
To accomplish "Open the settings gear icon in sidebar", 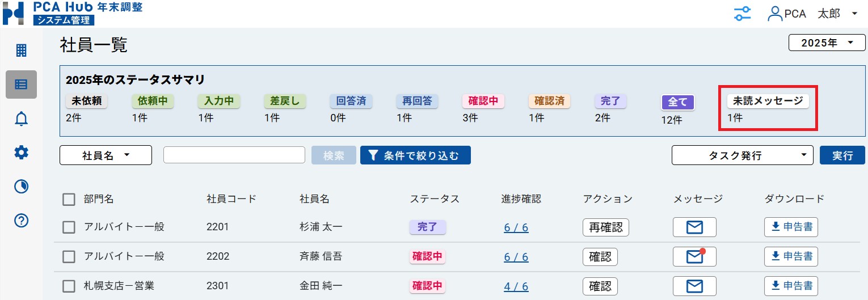I will (21, 152).
